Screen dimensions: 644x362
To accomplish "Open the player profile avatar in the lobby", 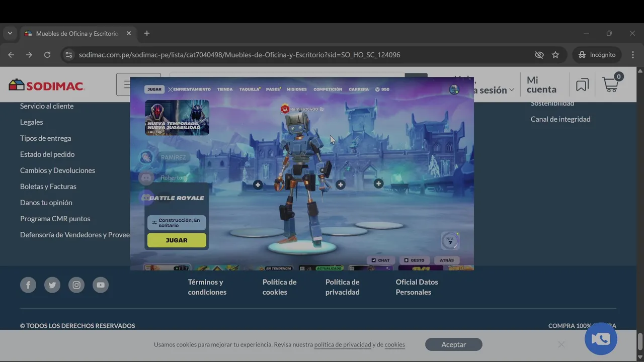I will click(454, 89).
